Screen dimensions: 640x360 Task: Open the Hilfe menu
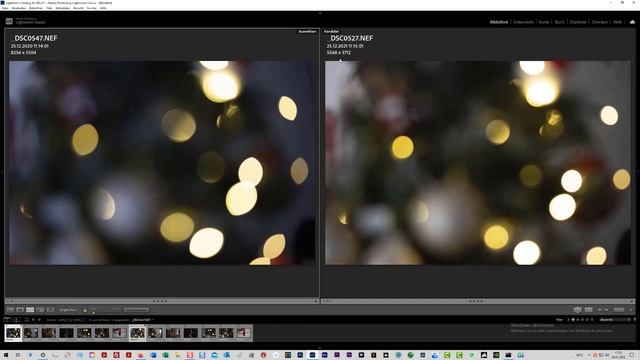tap(103, 8)
